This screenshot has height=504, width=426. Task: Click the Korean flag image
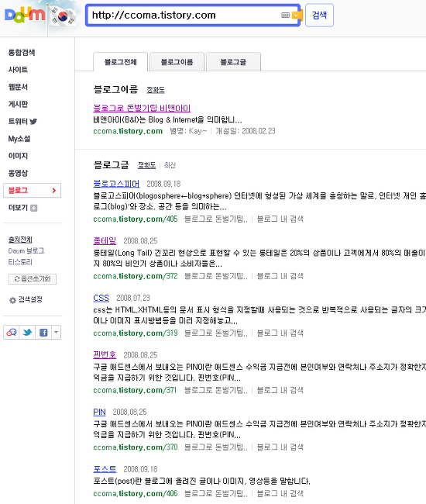pyautogui.click(x=64, y=16)
